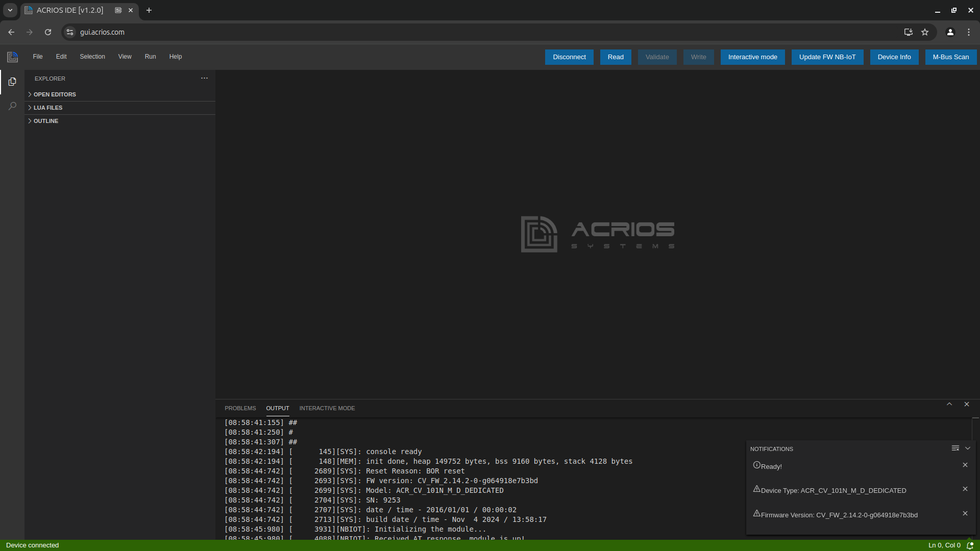Click the install app icon in address bar
Image resolution: width=980 pixels, height=551 pixels.
point(909,32)
